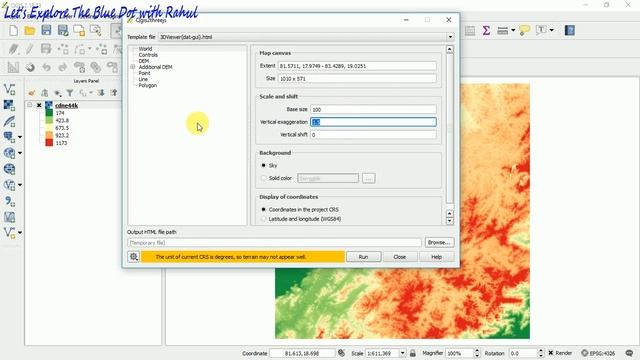The image size is (640, 360).
Task: Open project folder icon in QGIS toolbar
Action: (30, 31)
